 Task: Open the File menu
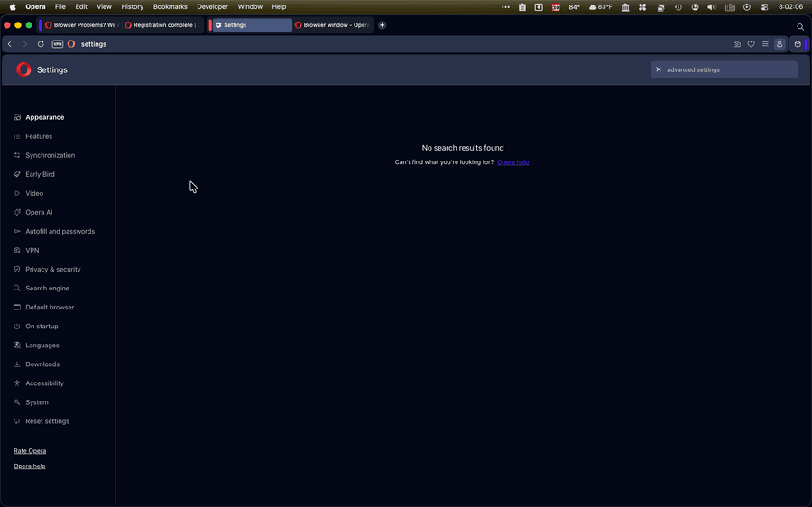pyautogui.click(x=60, y=6)
